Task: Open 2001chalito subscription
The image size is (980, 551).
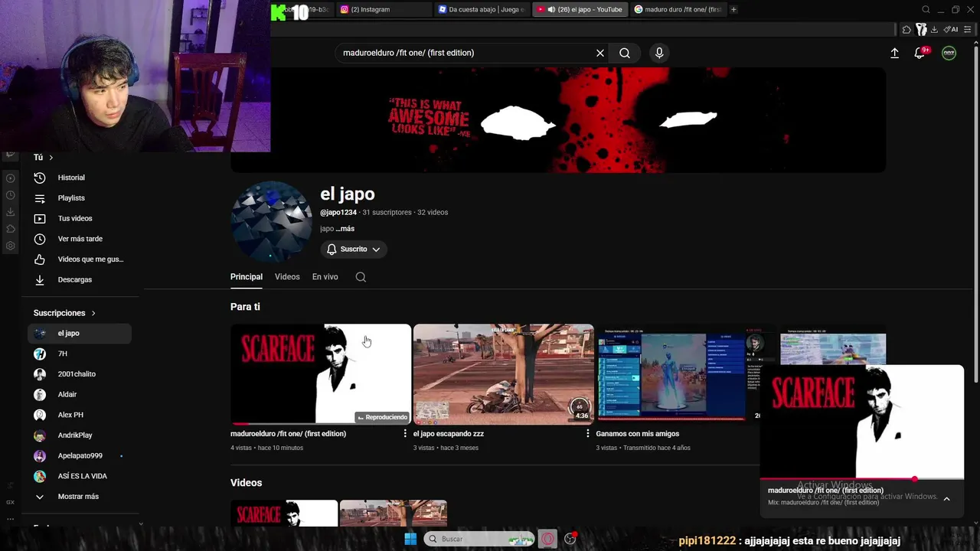Action: pos(80,374)
